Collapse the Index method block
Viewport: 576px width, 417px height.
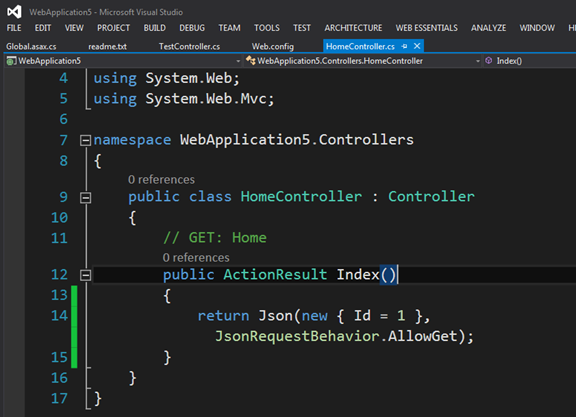pyautogui.click(x=85, y=275)
